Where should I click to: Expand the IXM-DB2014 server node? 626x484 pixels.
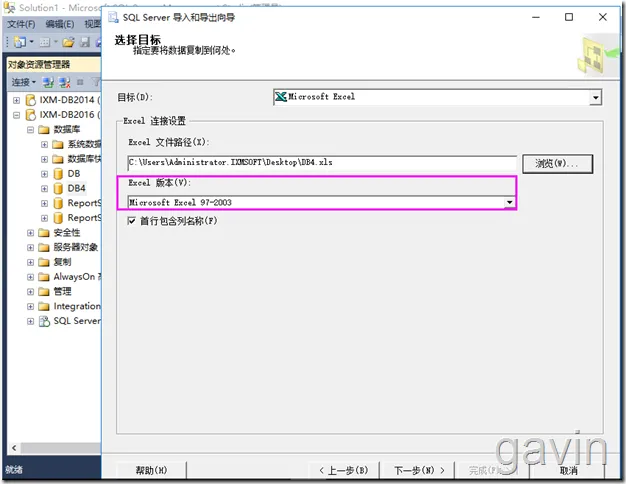[16, 100]
